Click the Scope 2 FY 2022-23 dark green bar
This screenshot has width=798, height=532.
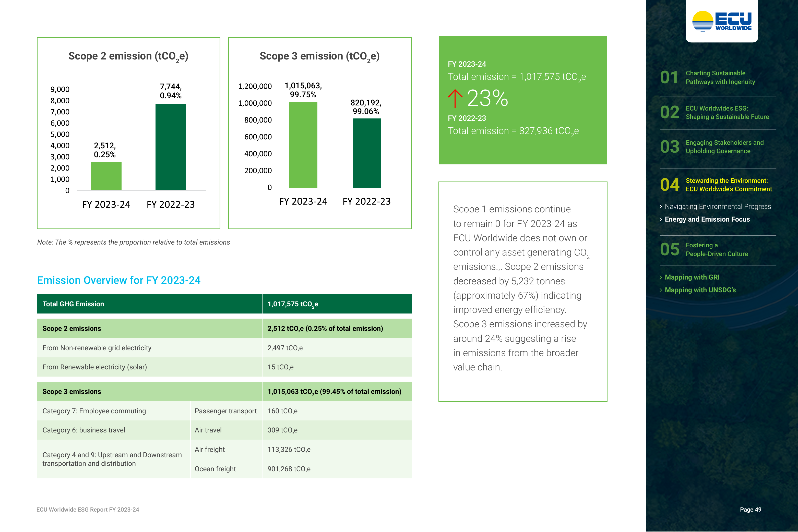[x=171, y=147]
